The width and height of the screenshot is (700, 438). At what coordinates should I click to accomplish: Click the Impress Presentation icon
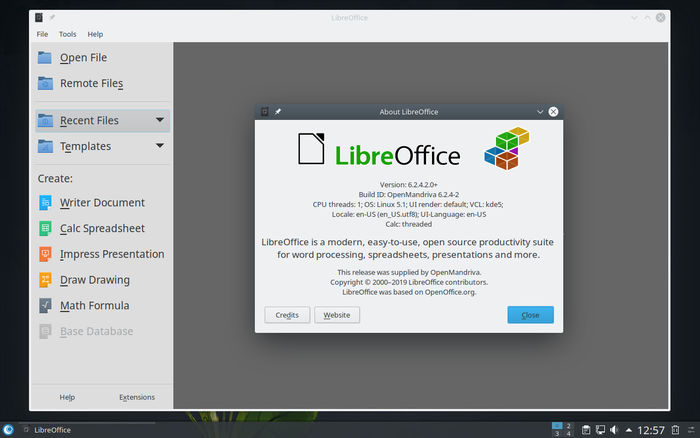[x=45, y=254]
